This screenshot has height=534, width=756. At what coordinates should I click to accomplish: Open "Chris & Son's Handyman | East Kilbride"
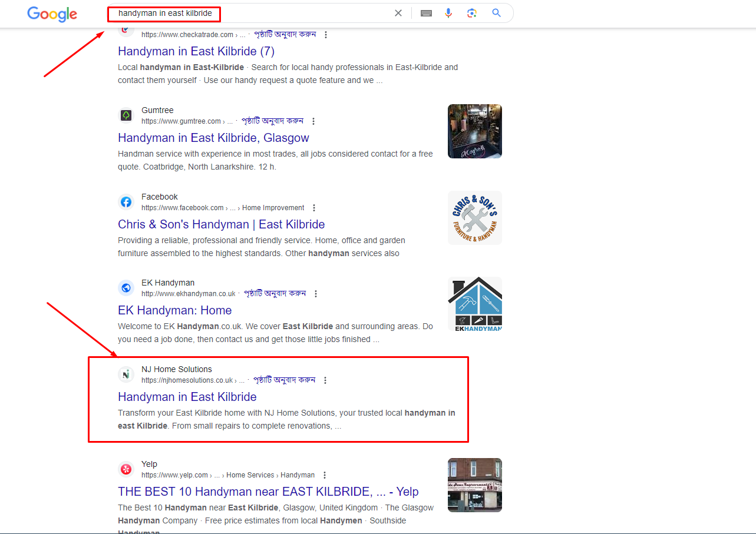pos(222,224)
